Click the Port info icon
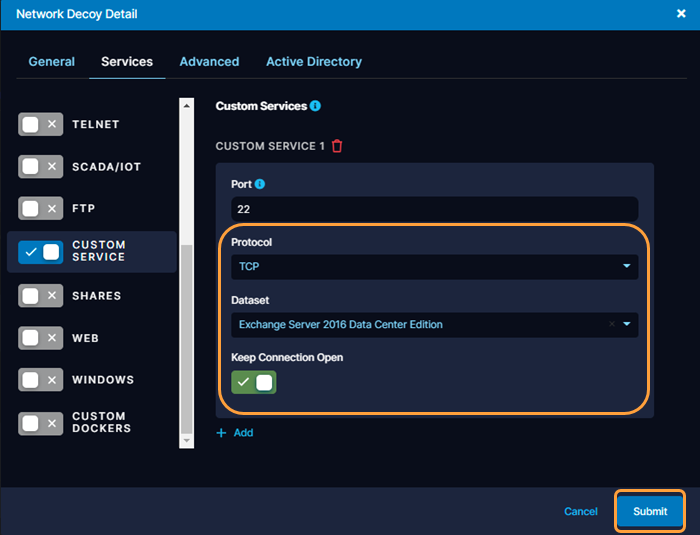The width and height of the screenshot is (700, 535). click(x=260, y=184)
